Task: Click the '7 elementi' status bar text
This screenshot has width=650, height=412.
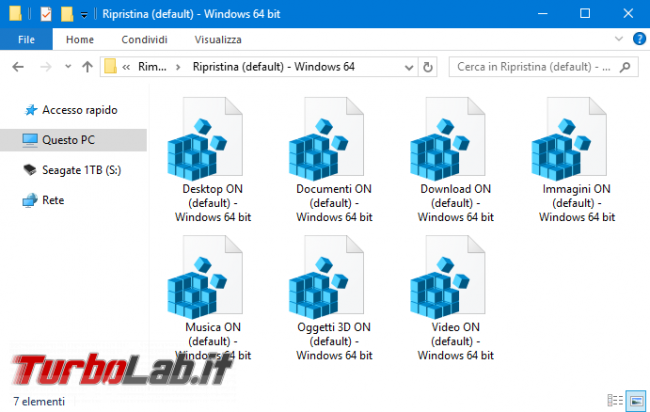Action: tap(39, 402)
